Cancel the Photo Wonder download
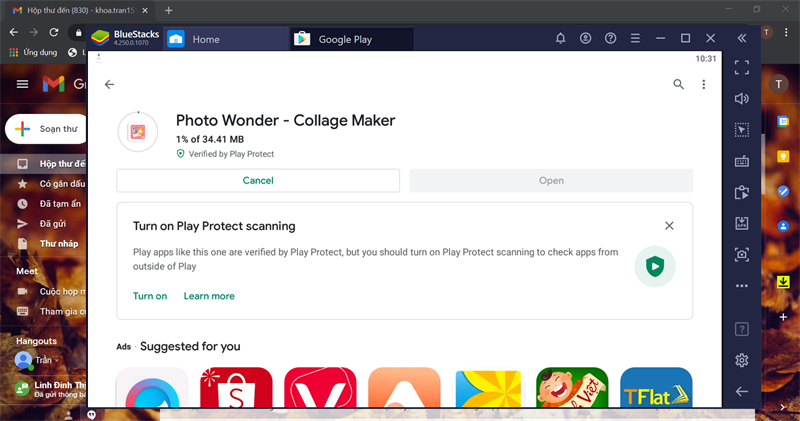This screenshot has height=421, width=800. coord(258,181)
